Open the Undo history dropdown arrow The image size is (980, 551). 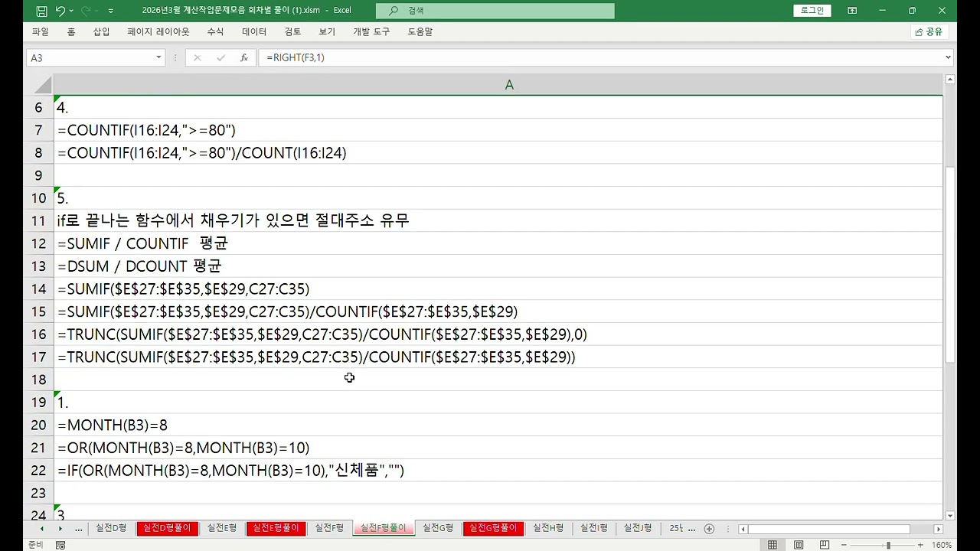[71, 11]
